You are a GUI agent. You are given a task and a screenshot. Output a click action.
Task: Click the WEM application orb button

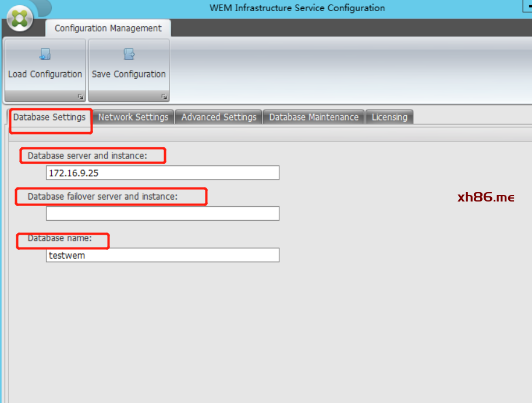click(20, 19)
